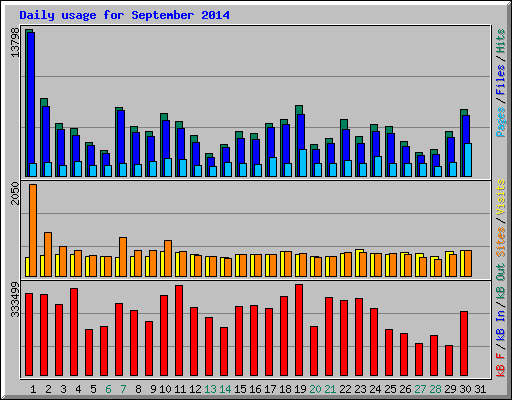This screenshot has width=512, height=400.
Task: Click the "Pages" legend label
Action: tap(500, 122)
